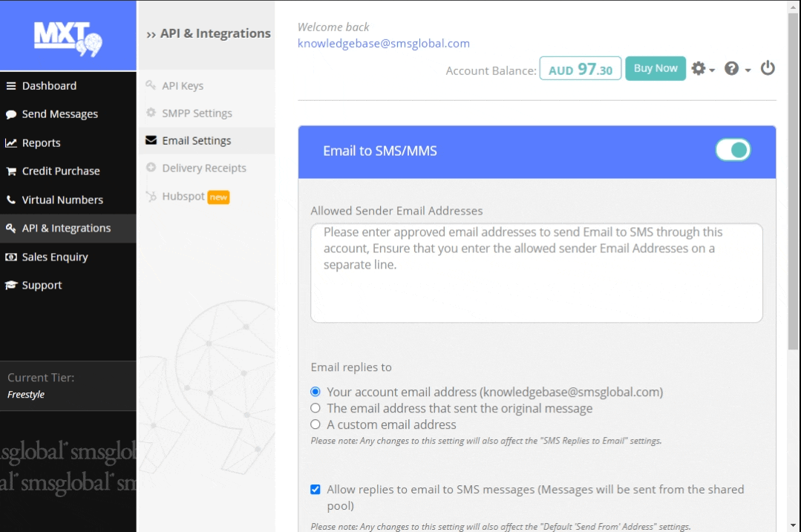Collapse the API & Integrations panel header
This screenshot has height=532, width=801.
pos(208,34)
